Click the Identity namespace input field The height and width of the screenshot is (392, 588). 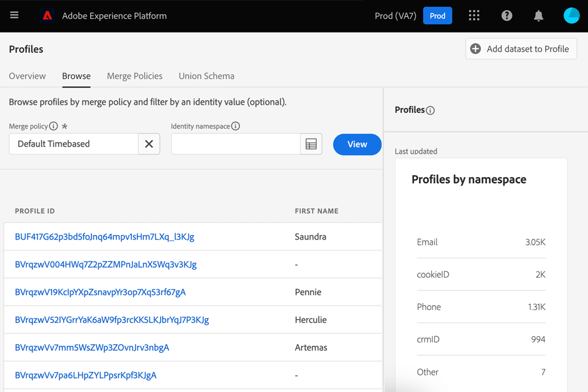(235, 144)
